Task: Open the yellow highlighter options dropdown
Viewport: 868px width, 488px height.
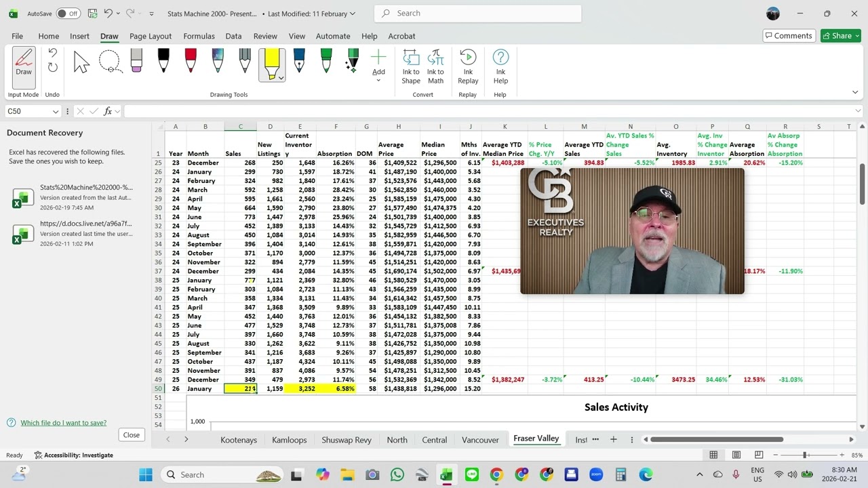Action: point(281,77)
